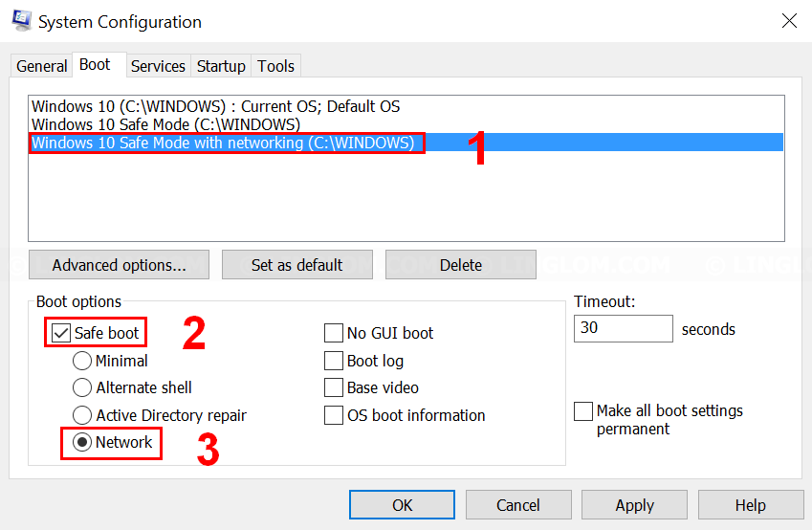Click the Set as default button
The image size is (812, 530).
[297, 265]
